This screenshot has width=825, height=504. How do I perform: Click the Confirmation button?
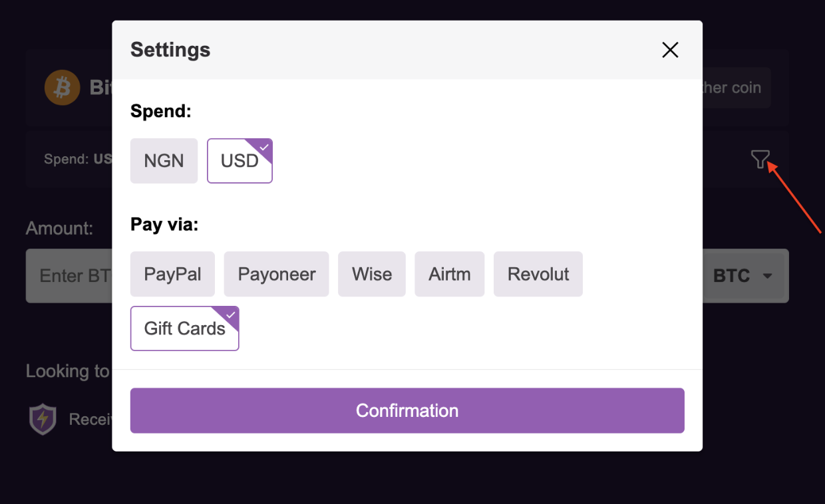(x=407, y=410)
